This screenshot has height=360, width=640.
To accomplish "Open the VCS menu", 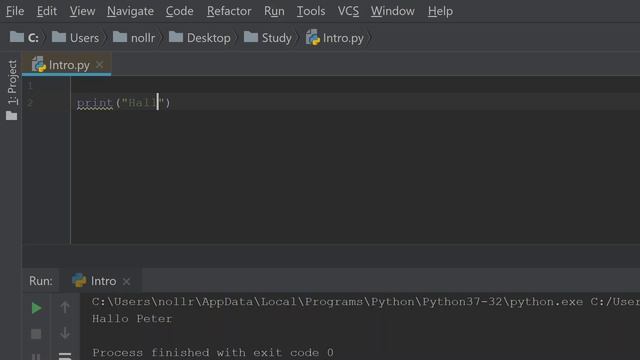I will [x=348, y=11].
